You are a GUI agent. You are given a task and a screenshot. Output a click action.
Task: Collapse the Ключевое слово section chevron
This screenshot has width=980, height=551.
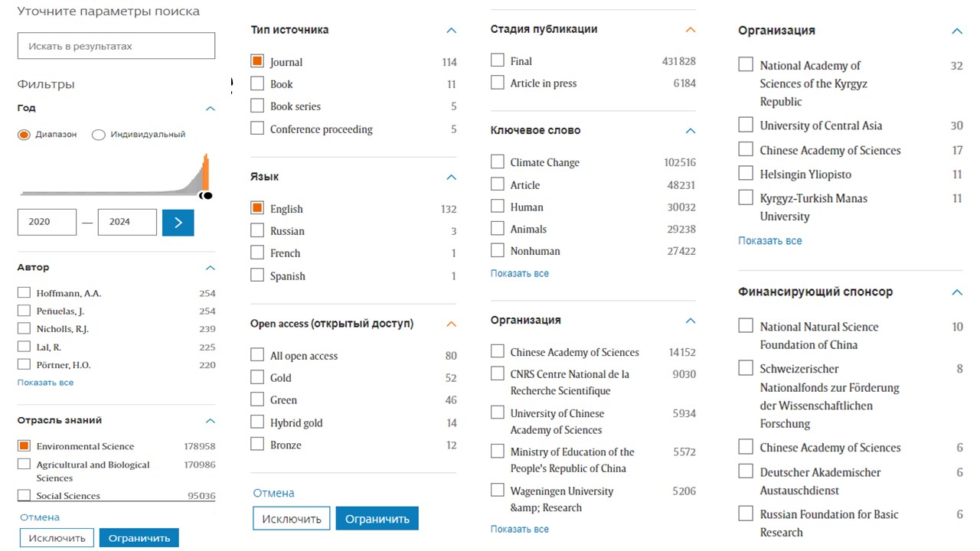click(x=690, y=131)
